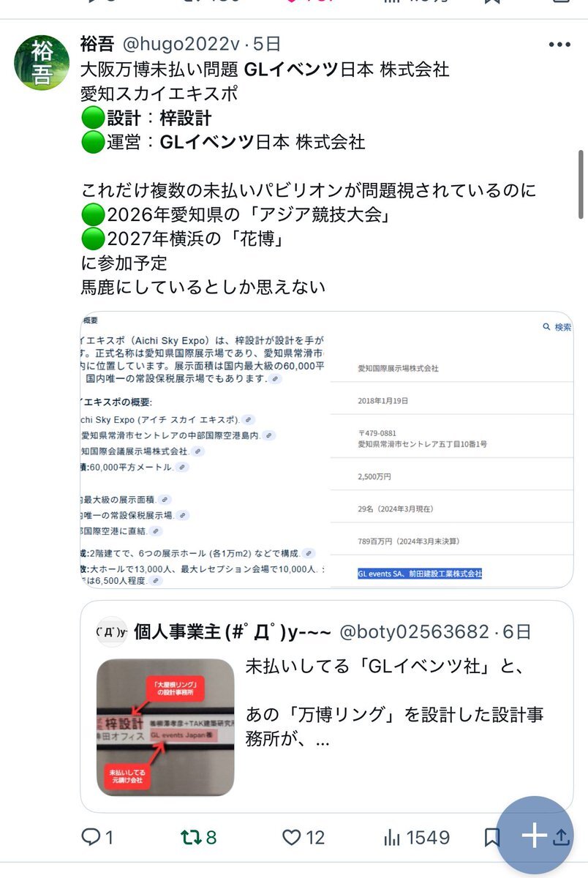The width and height of the screenshot is (588, 878).
Task: Click the 検索 search icon in screenshot
Action: (557, 328)
